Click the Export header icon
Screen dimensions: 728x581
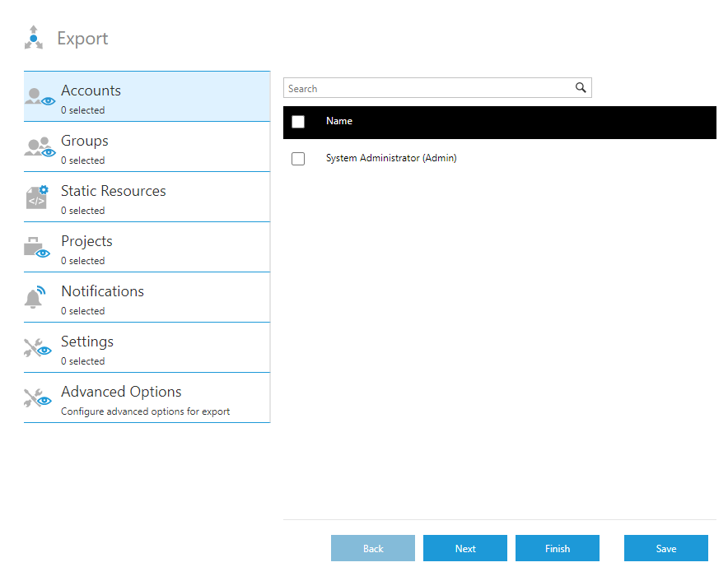(x=34, y=38)
